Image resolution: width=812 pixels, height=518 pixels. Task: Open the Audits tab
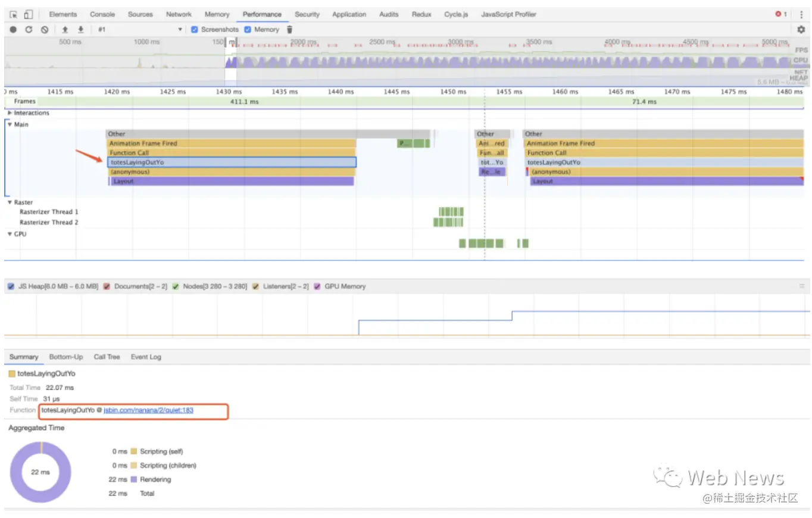point(389,14)
